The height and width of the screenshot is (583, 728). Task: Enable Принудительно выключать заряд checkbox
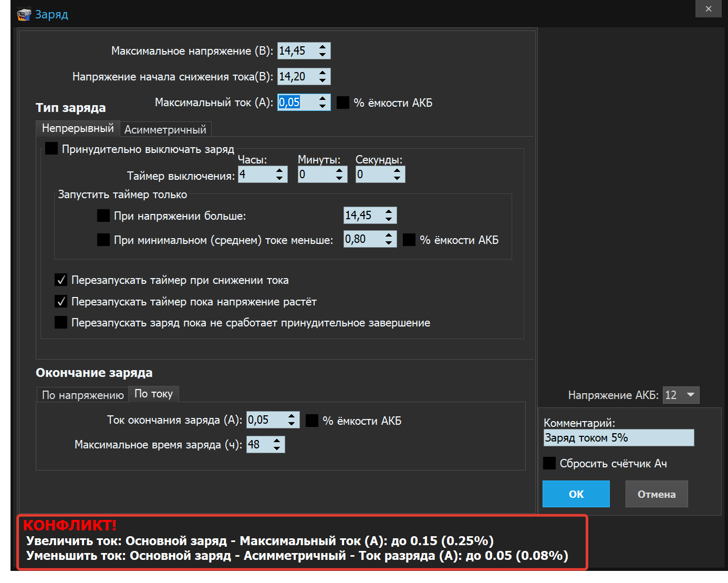click(x=51, y=149)
